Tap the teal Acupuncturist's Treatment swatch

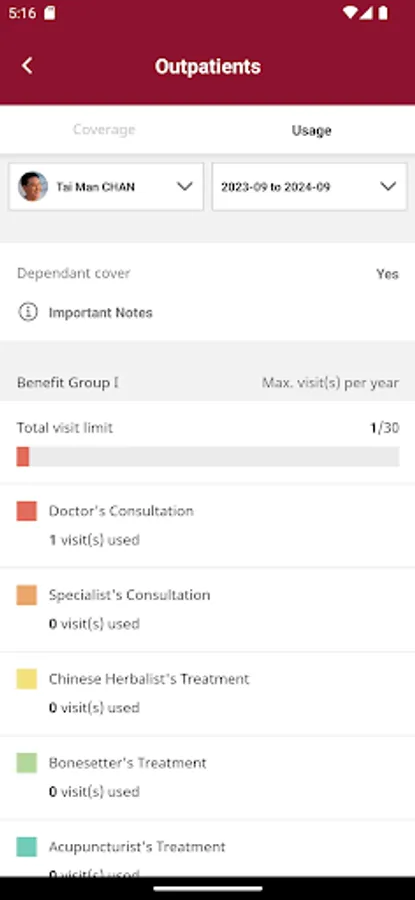click(x=26, y=847)
